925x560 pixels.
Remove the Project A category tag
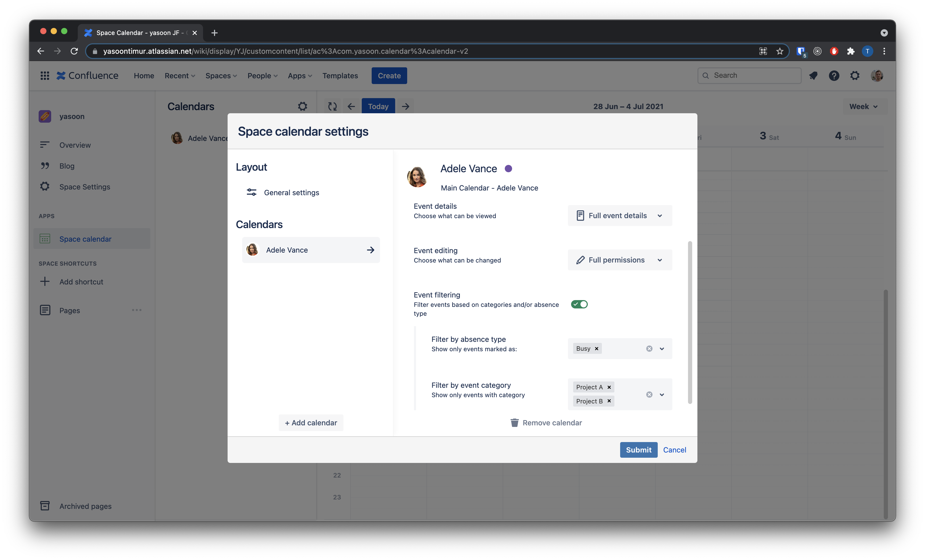pos(609,387)
